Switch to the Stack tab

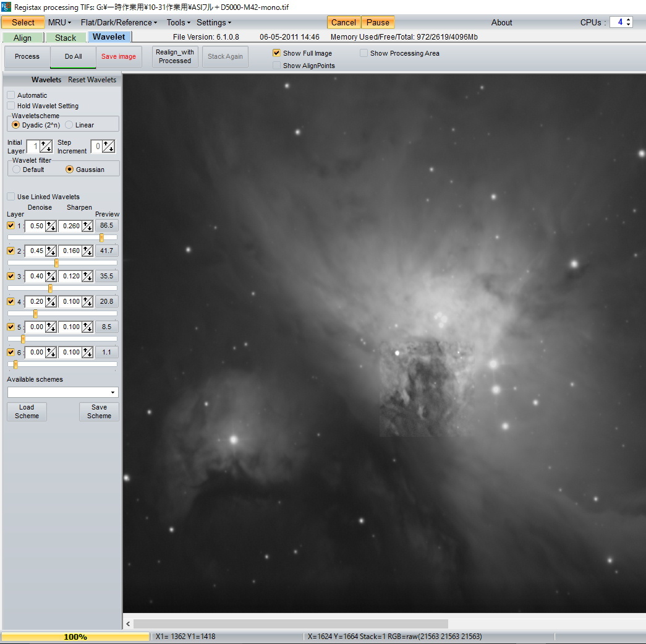tap(66, 38)
